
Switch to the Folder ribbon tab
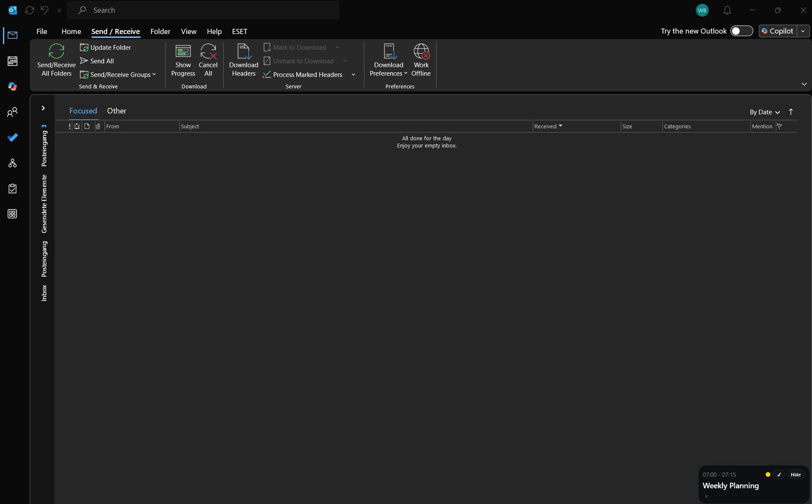(x=160, y=31)
